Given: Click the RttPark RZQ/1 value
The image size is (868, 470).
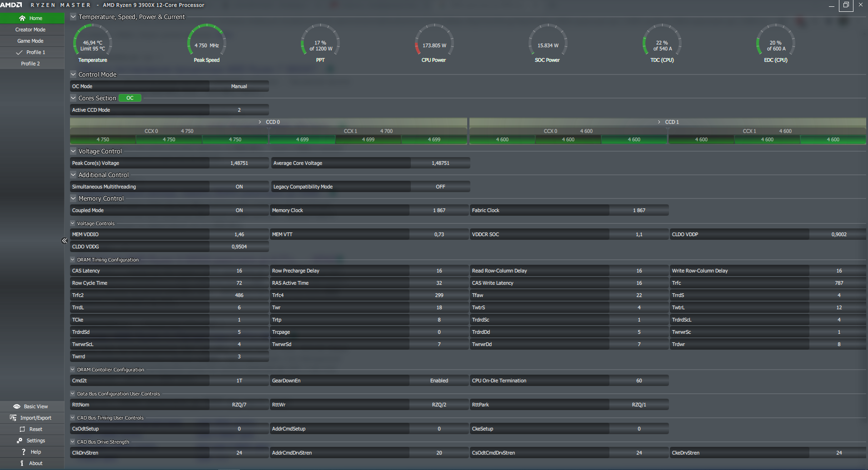Looking at the screenshot, I should (639, 405).
